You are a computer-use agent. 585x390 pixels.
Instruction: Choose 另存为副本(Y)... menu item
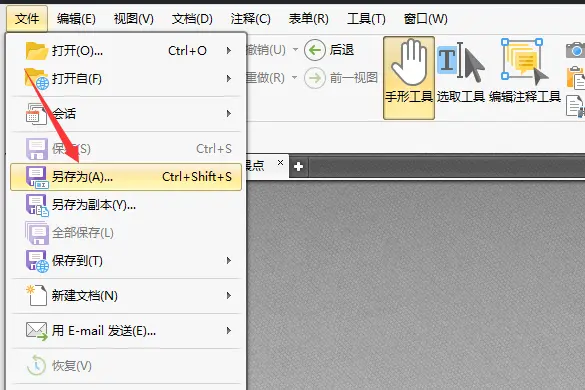click(x=126, y=205)
